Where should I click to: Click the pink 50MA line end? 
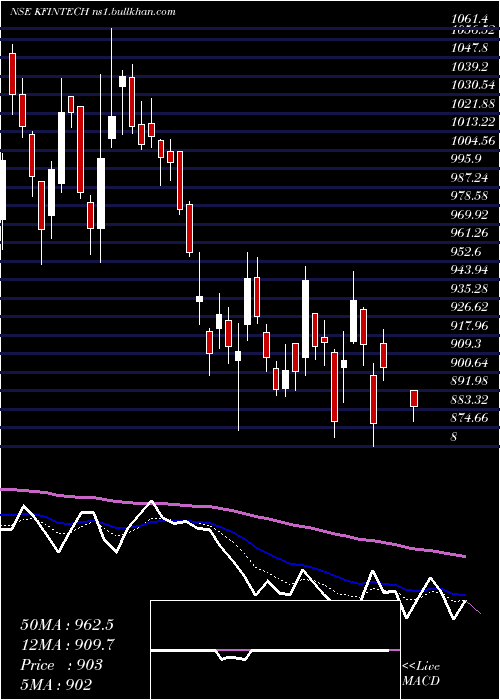pos(464,556)
